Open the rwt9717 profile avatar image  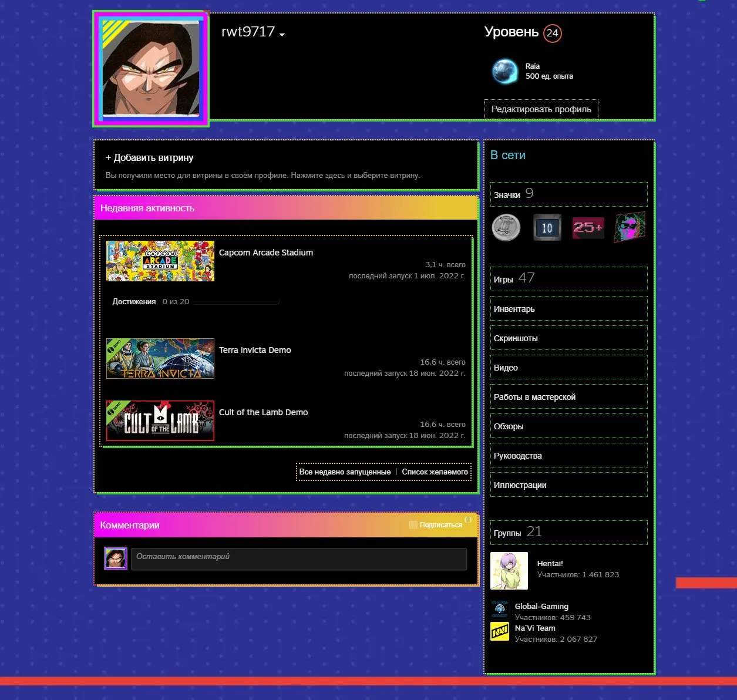click(151, 68)
